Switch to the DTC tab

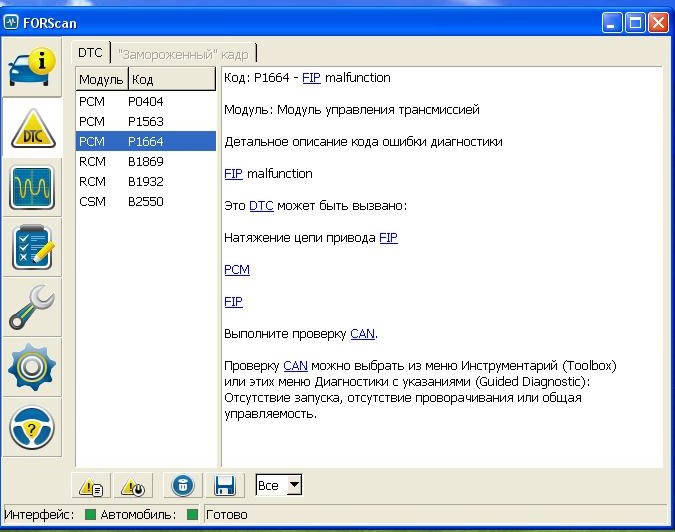tap(90, 53)
